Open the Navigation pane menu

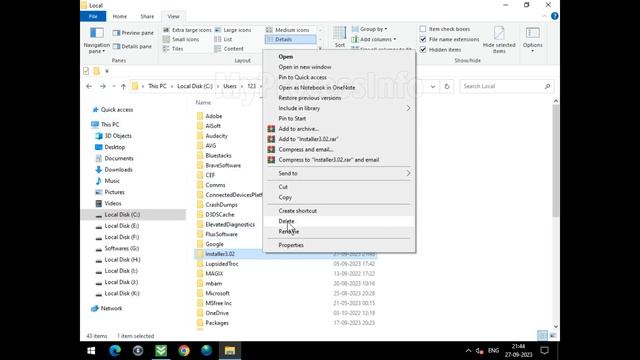(97, 40)
